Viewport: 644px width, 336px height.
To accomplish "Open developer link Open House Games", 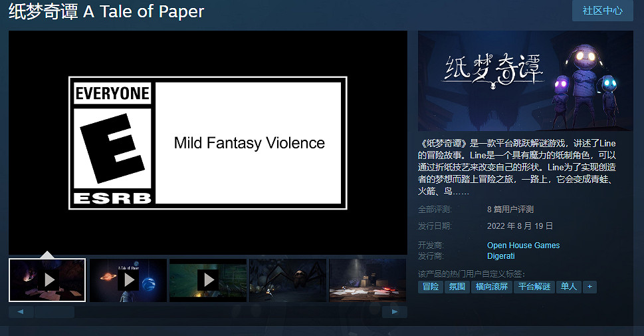I will pyautogui.click(x=523, y=245).
